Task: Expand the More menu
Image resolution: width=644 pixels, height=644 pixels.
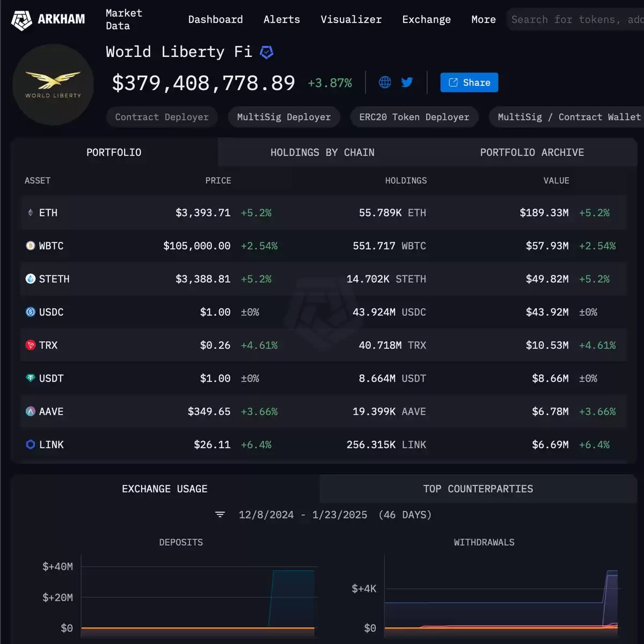Action: 484,19
